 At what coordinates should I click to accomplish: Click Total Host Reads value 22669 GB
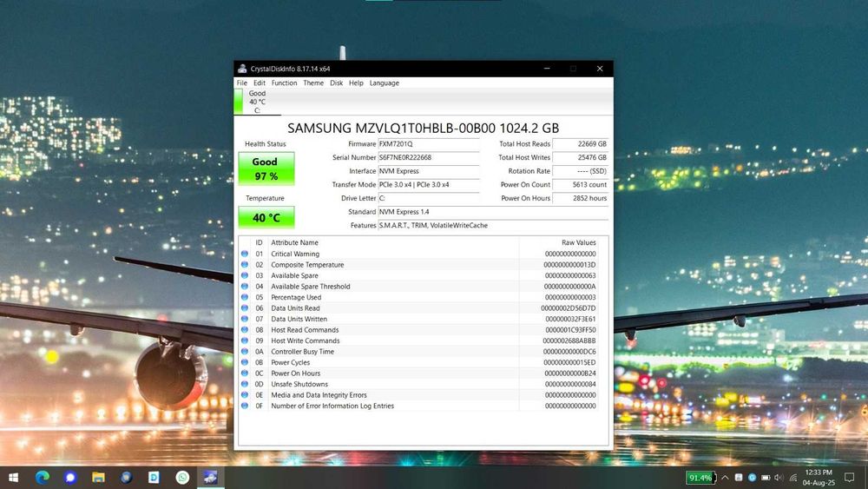pyautogui.click(x=580, y=144)
